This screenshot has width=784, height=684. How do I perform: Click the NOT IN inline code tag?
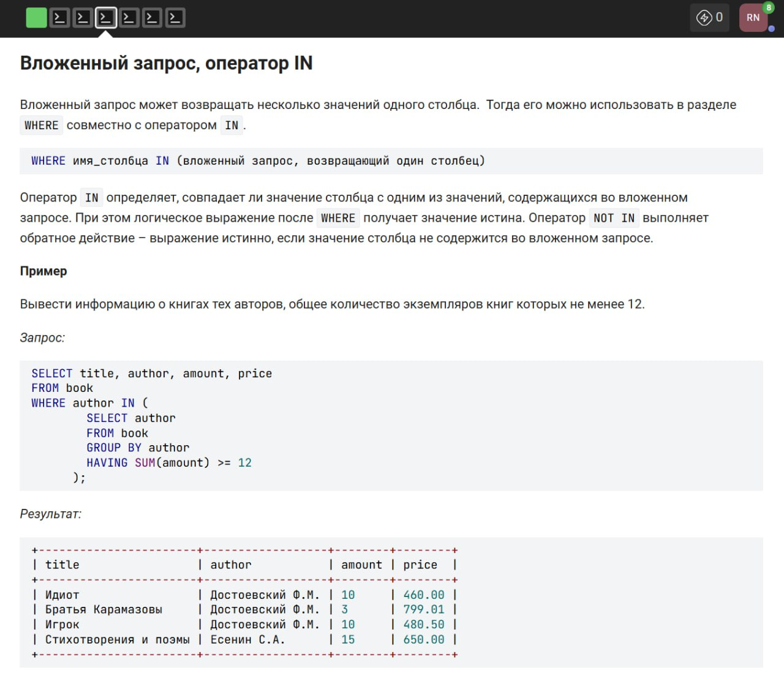pos(614,218)
